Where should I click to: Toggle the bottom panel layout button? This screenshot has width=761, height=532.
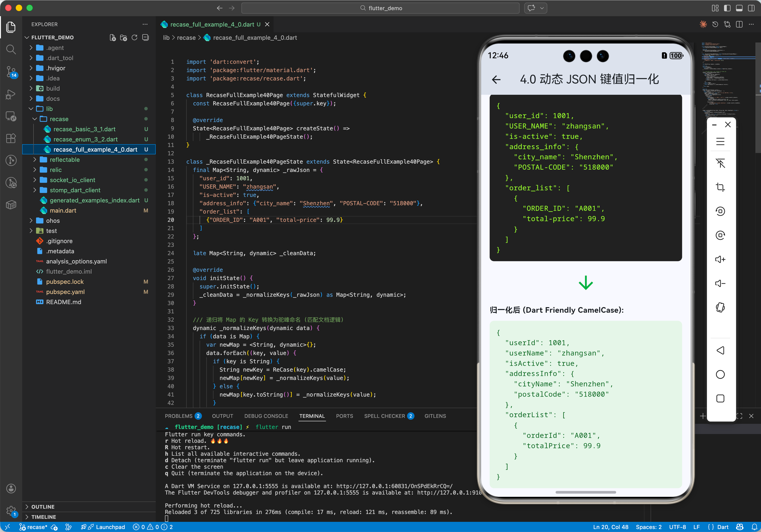coord(739,8)
